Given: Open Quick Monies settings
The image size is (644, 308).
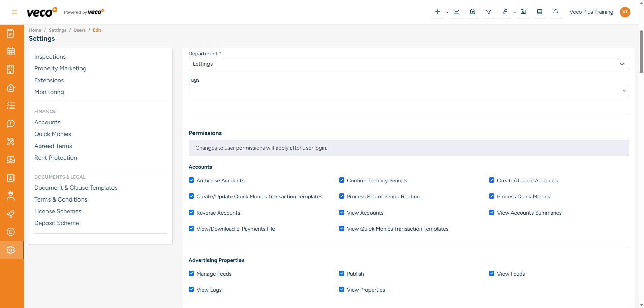Looking at the screenshot, I should 53,134.
